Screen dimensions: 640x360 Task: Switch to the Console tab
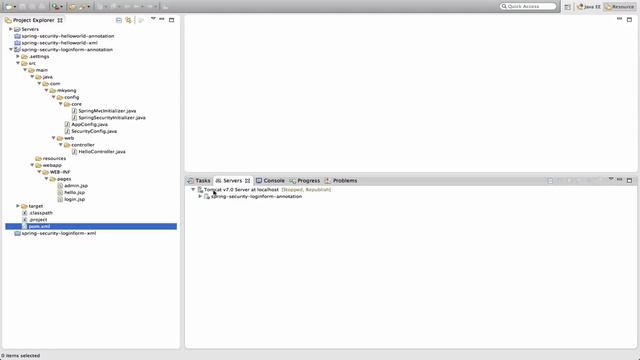[270, 180]
